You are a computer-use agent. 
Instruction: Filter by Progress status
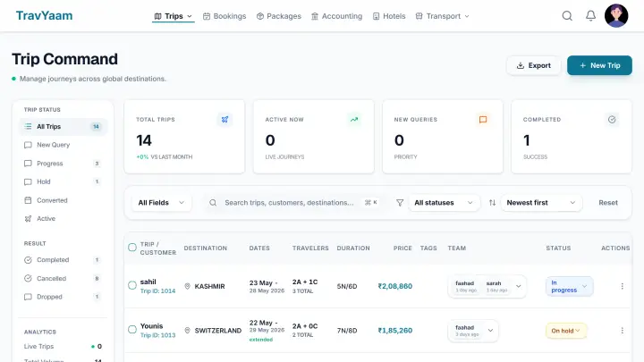click(63, 164)
